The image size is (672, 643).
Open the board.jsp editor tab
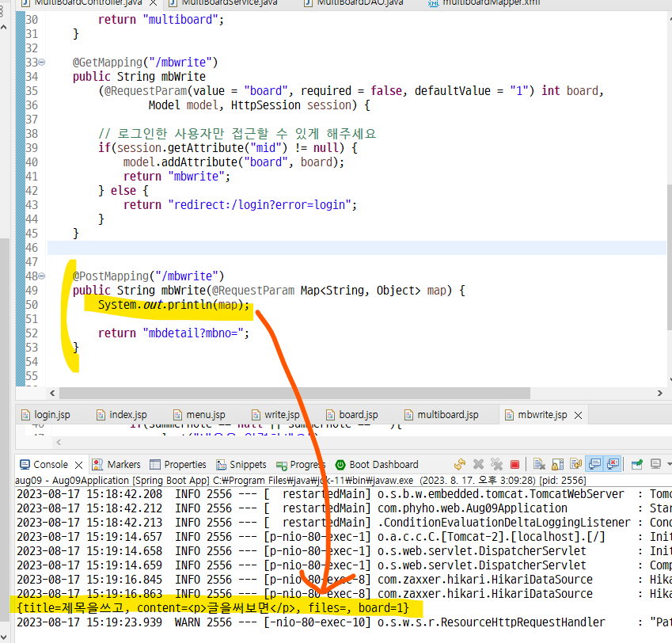[x=352, y=414]
